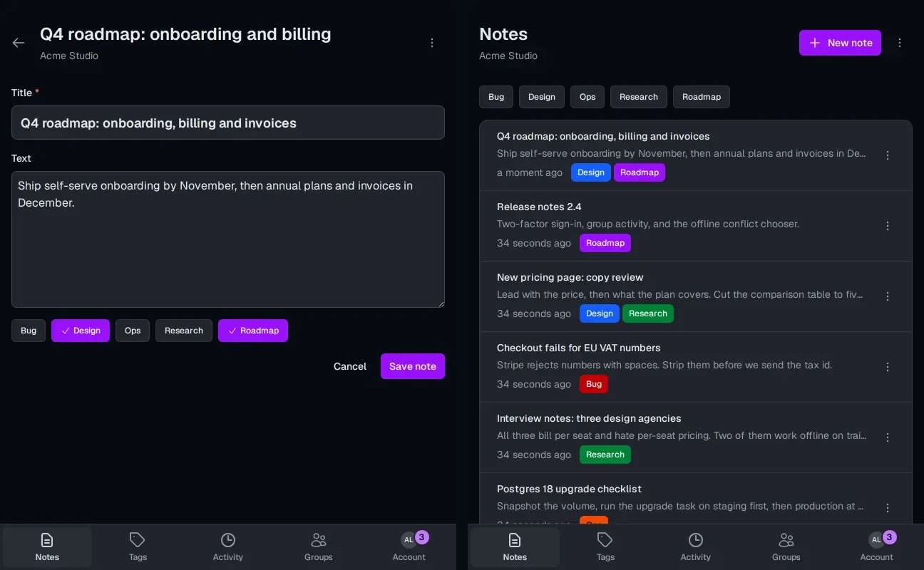Open Account in the left pane bottom bar
The width and height of the screenshot is (924, 570).
(x=409, y=547)
